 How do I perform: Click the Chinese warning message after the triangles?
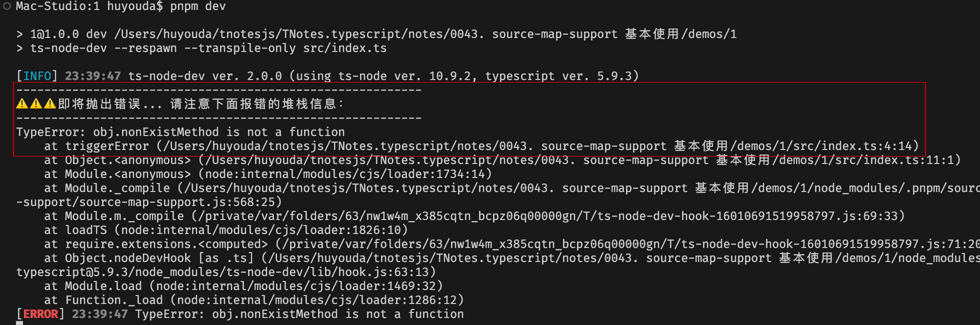(201, 103)
